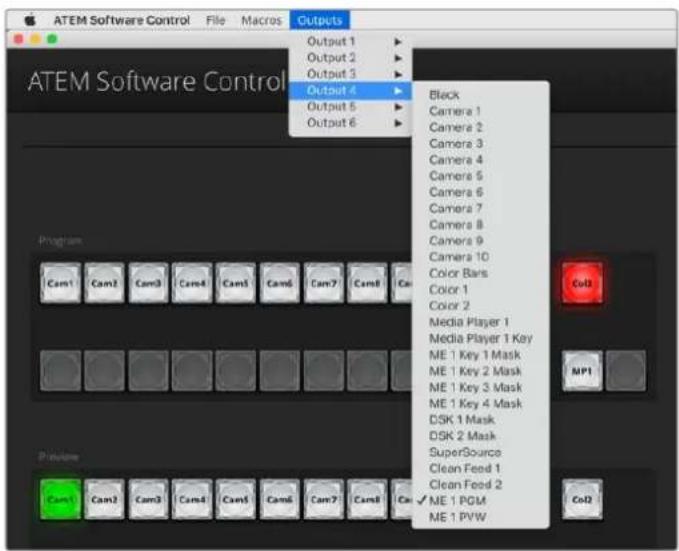Select Media Player 1 source
The width and height of the screenshot is (679, 551).
(481, 322)
